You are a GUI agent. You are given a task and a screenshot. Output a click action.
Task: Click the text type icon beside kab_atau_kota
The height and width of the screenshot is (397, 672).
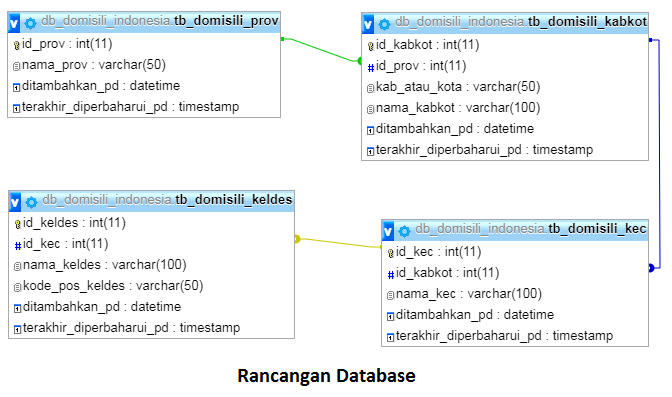[371, 88]
